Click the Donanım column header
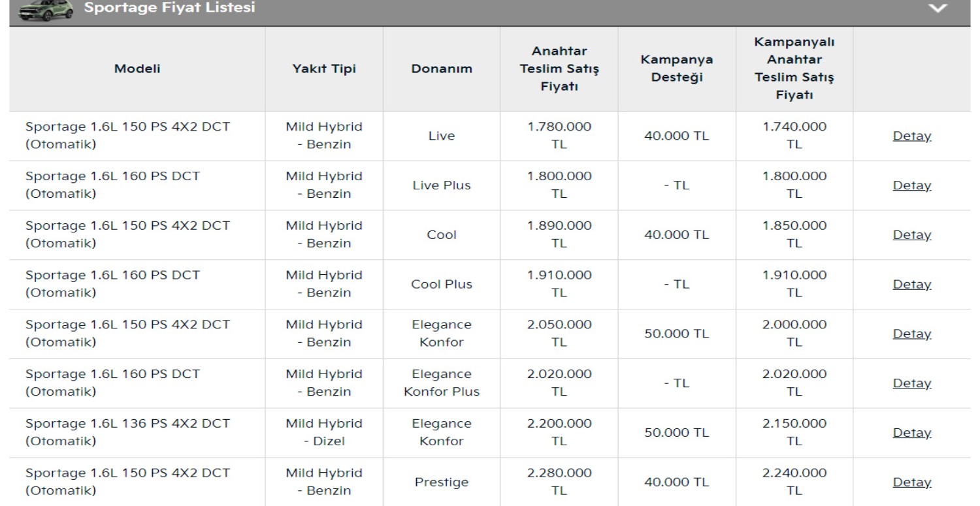Image resolution: width=980 pixels, height=506 pixels. [442, 69]
